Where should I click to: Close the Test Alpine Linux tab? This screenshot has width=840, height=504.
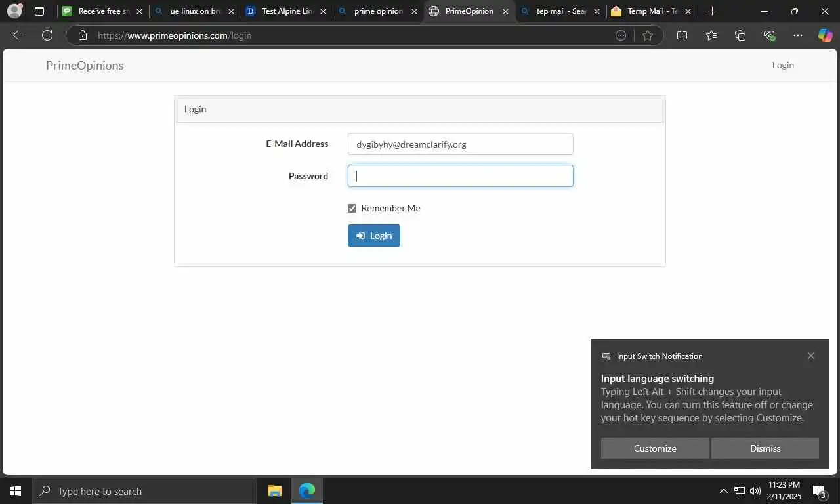[x=323, y=11]
